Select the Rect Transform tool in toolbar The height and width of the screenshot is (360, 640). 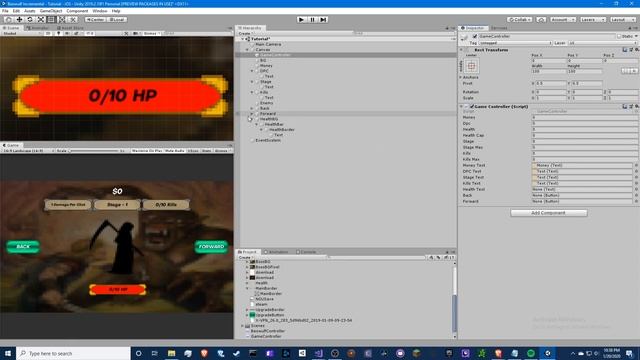[x=51, y=19]
